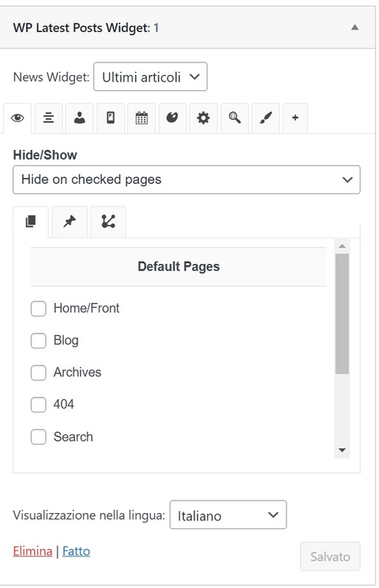Open the pushpin post types tab
The height and width of the screenshot is (588, 379).
click(70, 222)
